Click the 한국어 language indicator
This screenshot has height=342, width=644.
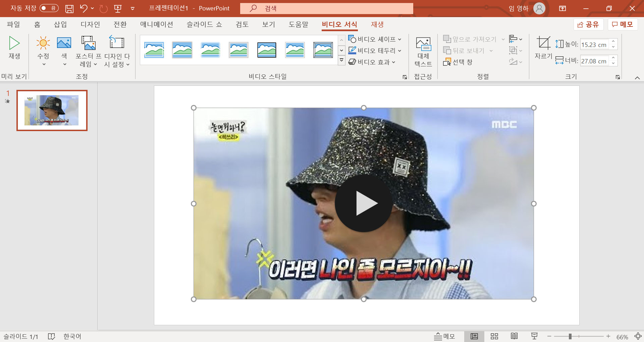pos(72,336)
